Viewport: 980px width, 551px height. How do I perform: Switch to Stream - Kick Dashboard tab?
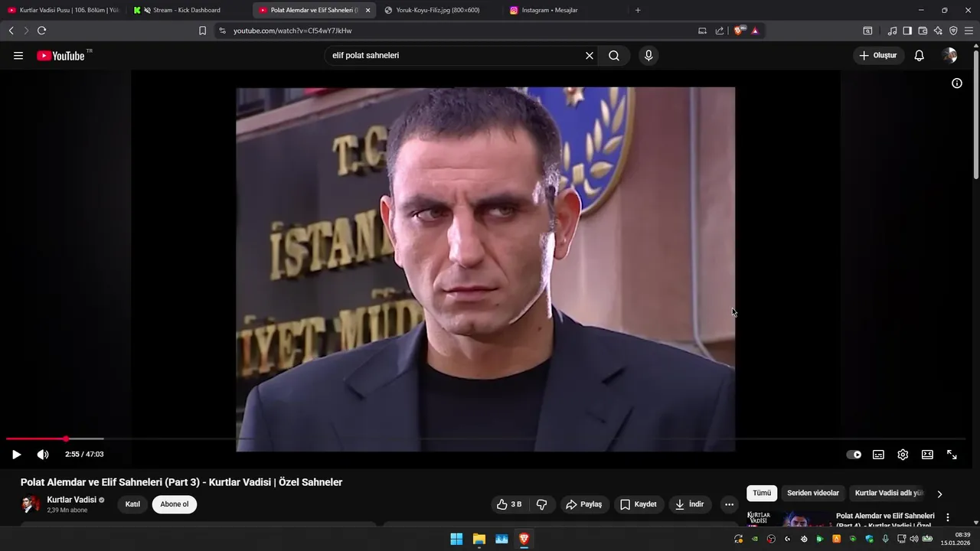pos(188,10)
